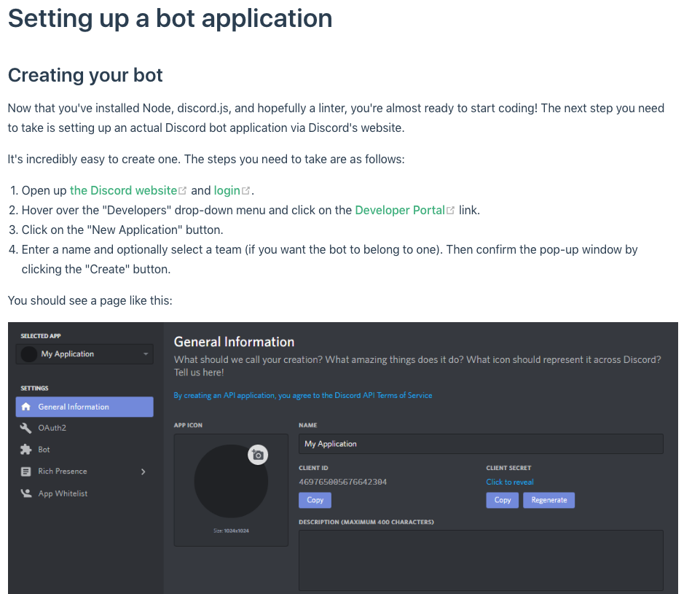700x594 pixels.
Task: Follow the login link
Action: (x=227, y=191)
